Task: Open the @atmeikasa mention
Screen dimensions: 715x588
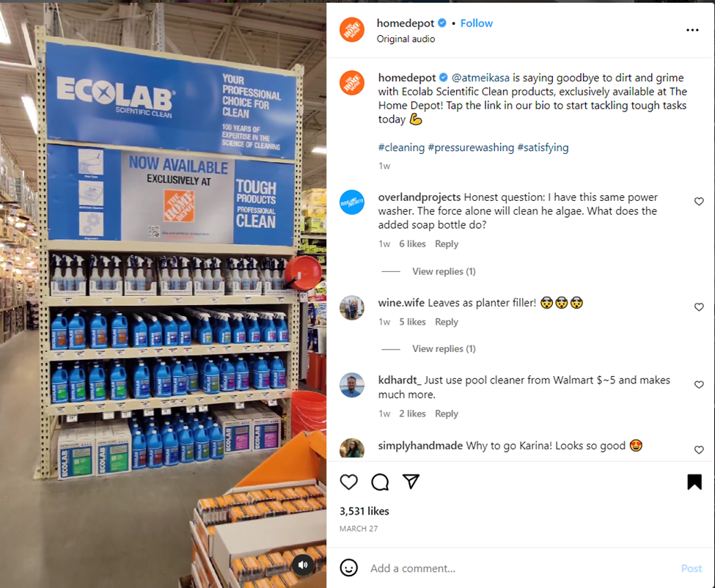Action: point(480,78)
